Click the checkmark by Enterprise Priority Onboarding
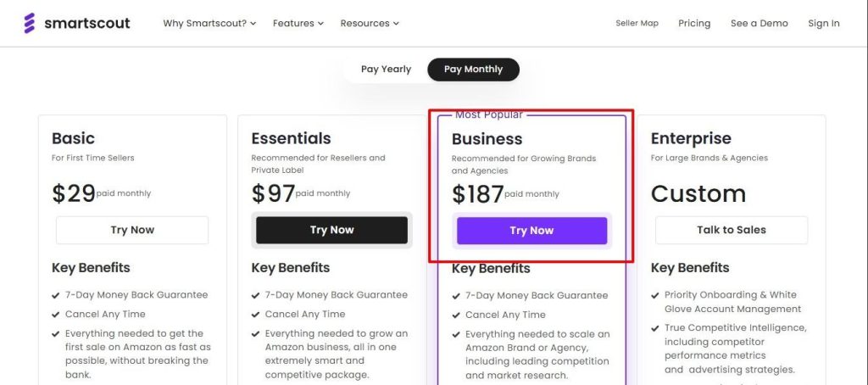Image resolution: width=868 pixels, height=385 pixels. tap(655, 295)
